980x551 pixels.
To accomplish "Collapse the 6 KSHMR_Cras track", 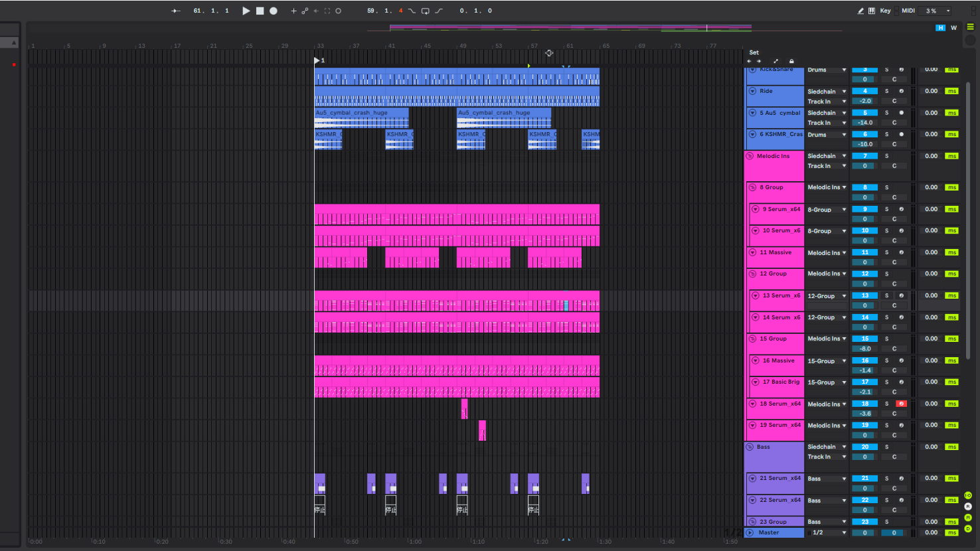I will pyautogui.click(x=752, y=134).
